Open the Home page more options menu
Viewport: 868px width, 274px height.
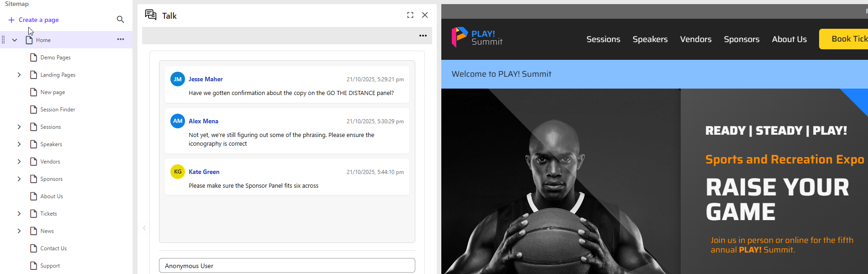[x=121, y=40]
